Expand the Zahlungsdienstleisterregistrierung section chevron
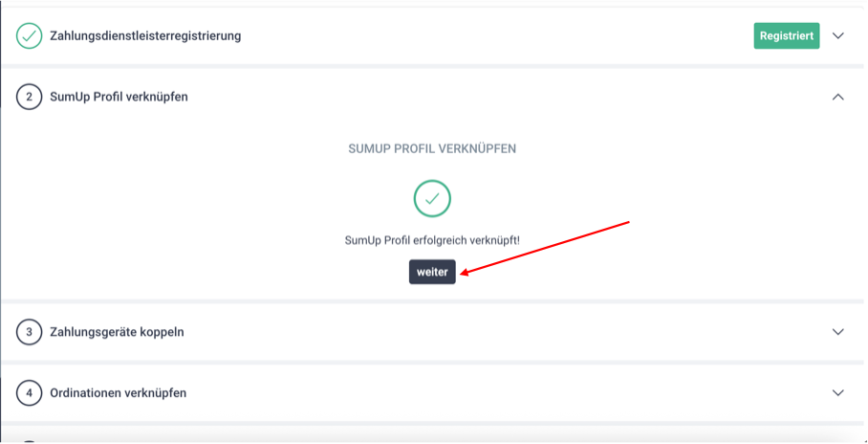This screenshot has height=444, width=868. (x=838, y=36)
